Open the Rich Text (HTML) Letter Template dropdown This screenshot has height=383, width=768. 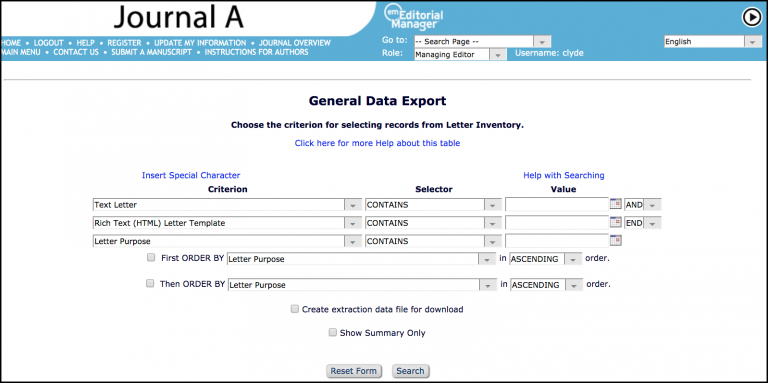tap(227, 223)
